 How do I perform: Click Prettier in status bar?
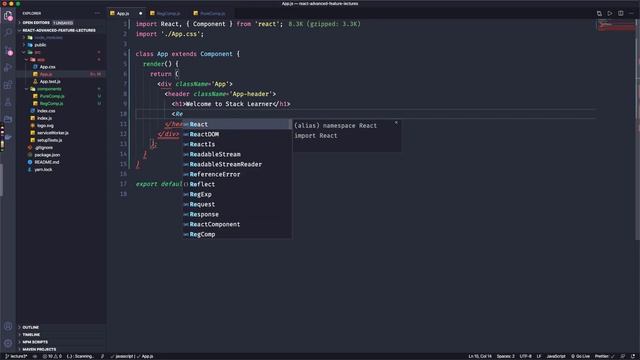(604, 356)
